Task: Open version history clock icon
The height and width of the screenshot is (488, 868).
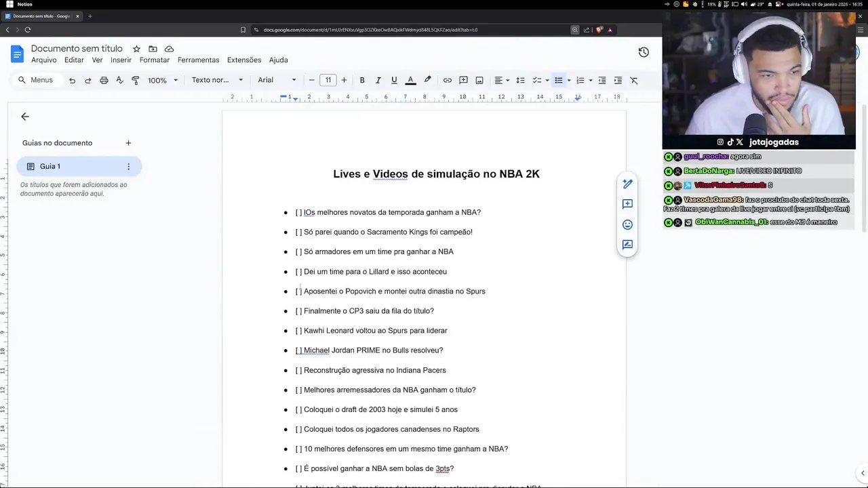Action: coord(644,52)
